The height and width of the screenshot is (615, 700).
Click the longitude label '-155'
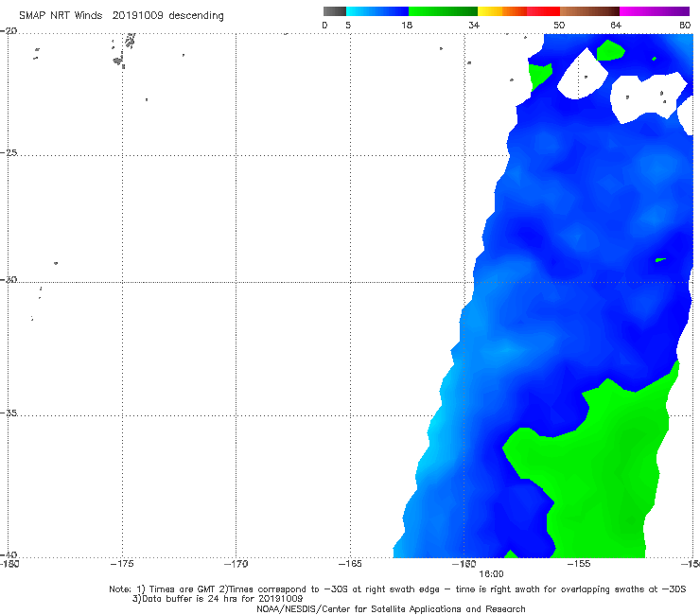point(579,564)
